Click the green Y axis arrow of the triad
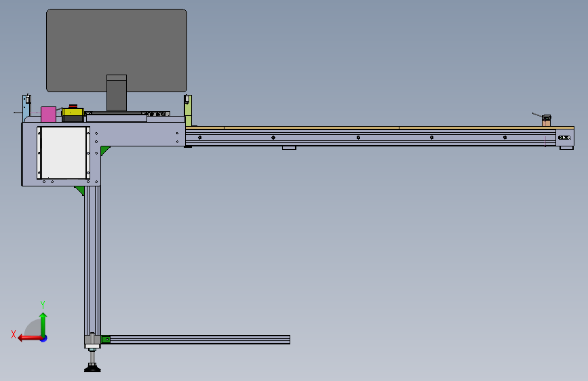The image size is (588, 381). (43, 325)
